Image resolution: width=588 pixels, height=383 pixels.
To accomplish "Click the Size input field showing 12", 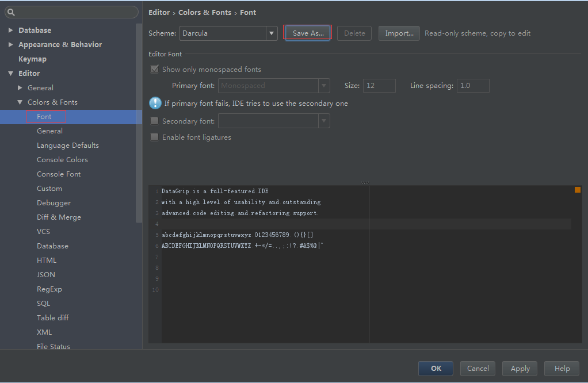I will [379, 85].
